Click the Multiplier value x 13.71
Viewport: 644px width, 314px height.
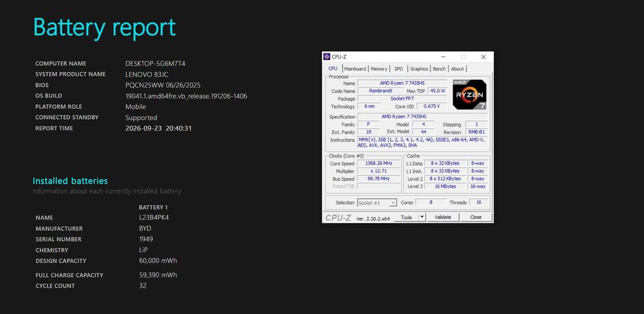(379, 171)
